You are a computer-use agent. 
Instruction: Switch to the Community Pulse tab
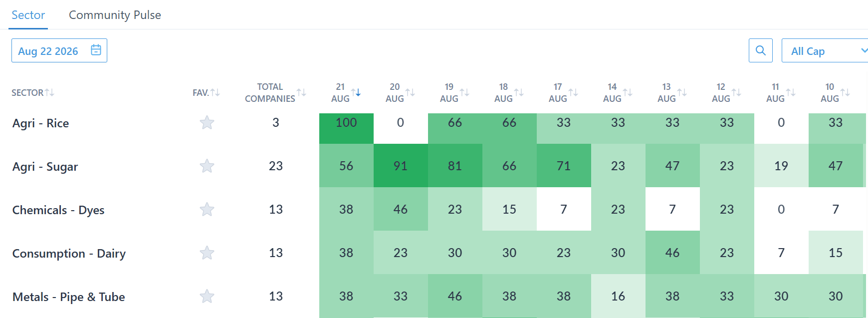tap(115, 15)
